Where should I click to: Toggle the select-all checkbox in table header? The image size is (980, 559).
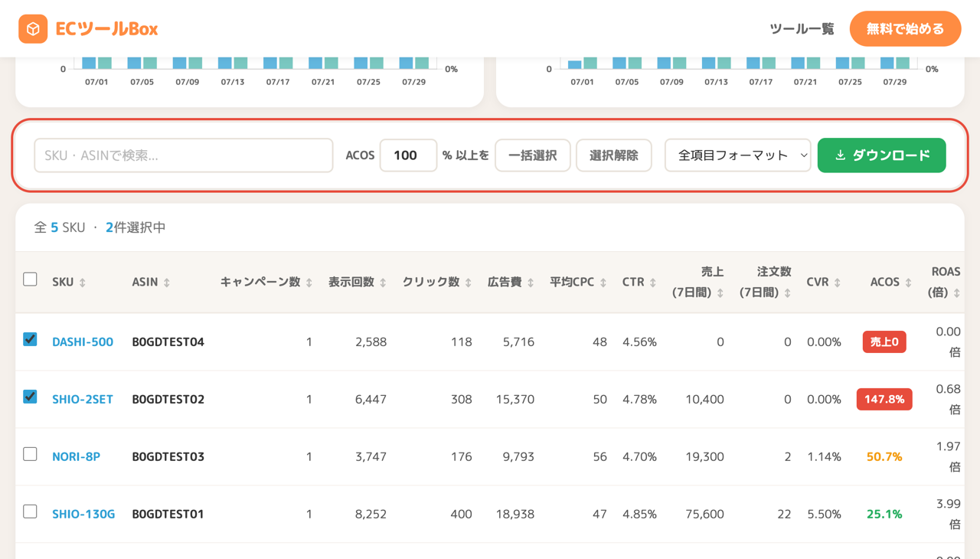tap(30, 279)
